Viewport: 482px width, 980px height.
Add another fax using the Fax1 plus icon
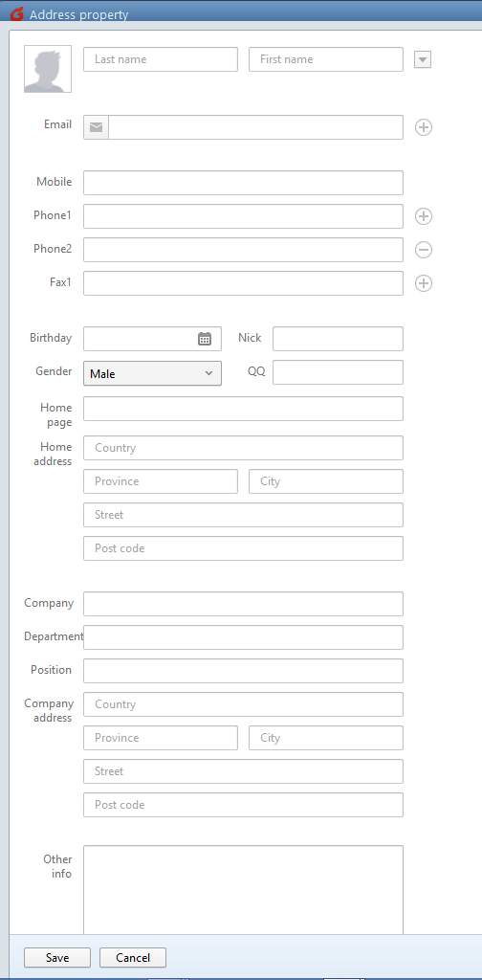pos(424,283)
